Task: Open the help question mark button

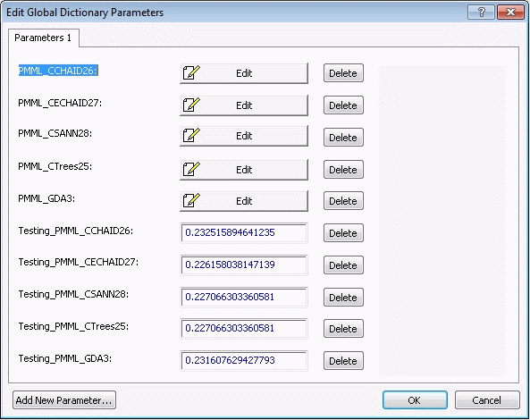Action: coord(482,13)
